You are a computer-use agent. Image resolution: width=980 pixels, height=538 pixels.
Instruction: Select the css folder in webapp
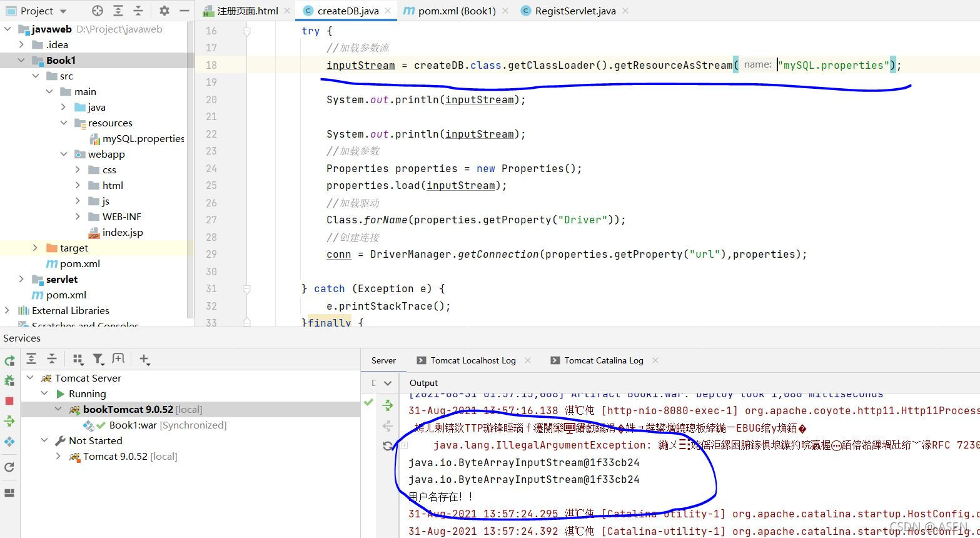[109, 170]
